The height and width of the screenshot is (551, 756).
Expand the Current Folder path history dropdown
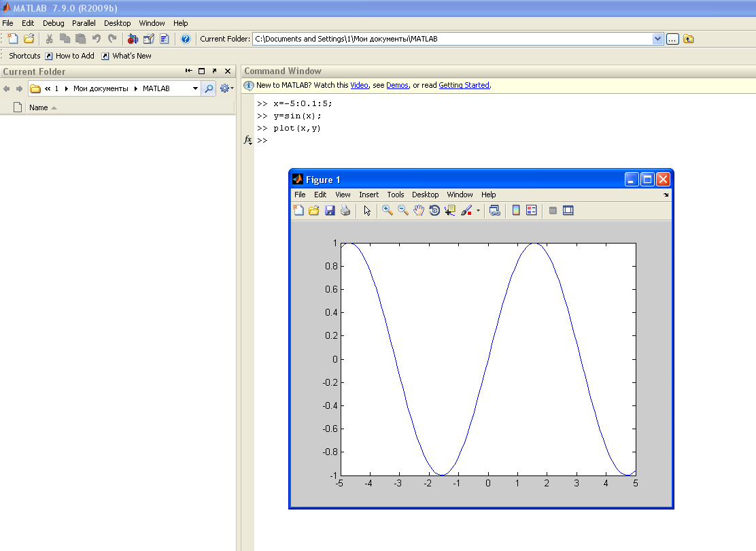(x=657, y=39)
